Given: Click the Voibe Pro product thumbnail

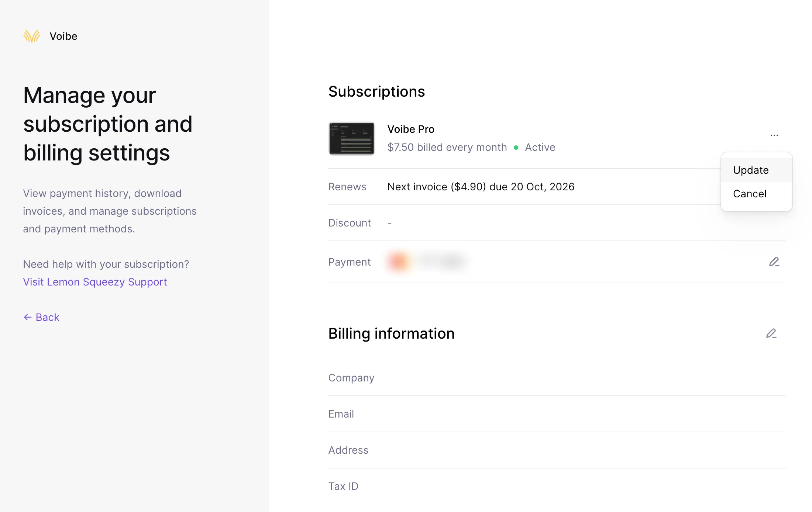Looking at the screenshot, I should [x=351, y=139].
